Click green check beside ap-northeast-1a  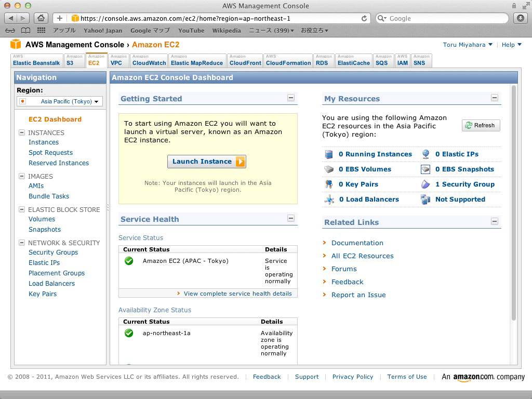coord(129,333)
